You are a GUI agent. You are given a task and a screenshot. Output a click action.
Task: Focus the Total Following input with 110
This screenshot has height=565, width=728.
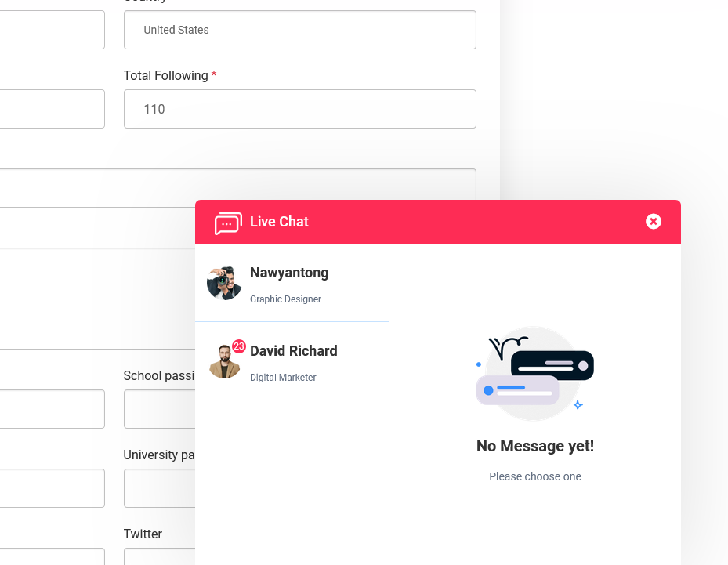299,109
